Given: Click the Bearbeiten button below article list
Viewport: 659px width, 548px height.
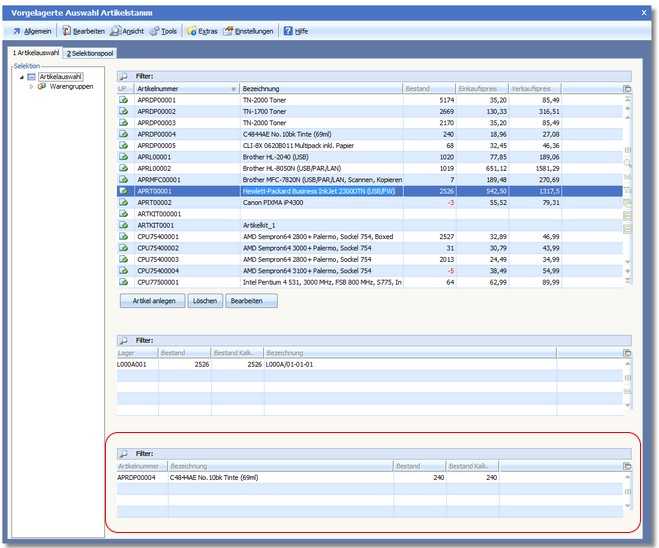Looking at the screenshot, I should pos(251,301).
